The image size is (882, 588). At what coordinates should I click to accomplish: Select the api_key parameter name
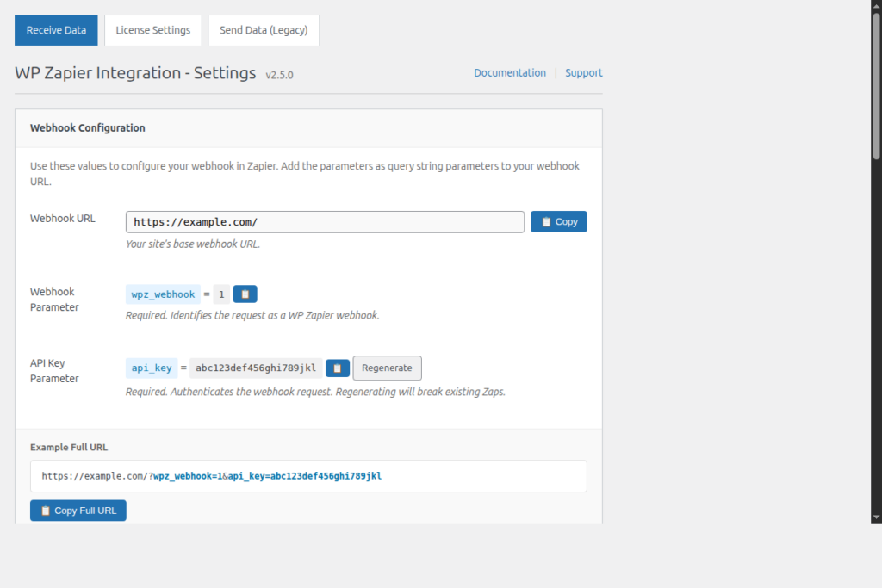(152, 368)
